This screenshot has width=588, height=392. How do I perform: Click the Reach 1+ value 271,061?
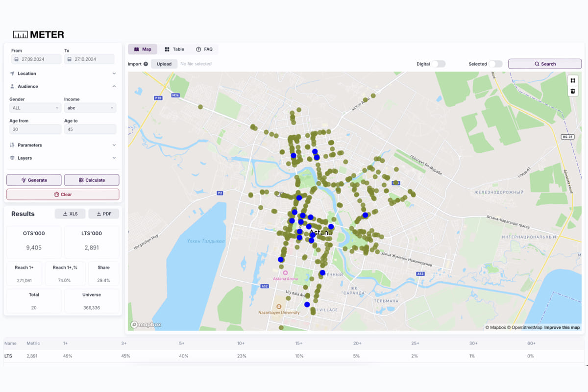24,281
